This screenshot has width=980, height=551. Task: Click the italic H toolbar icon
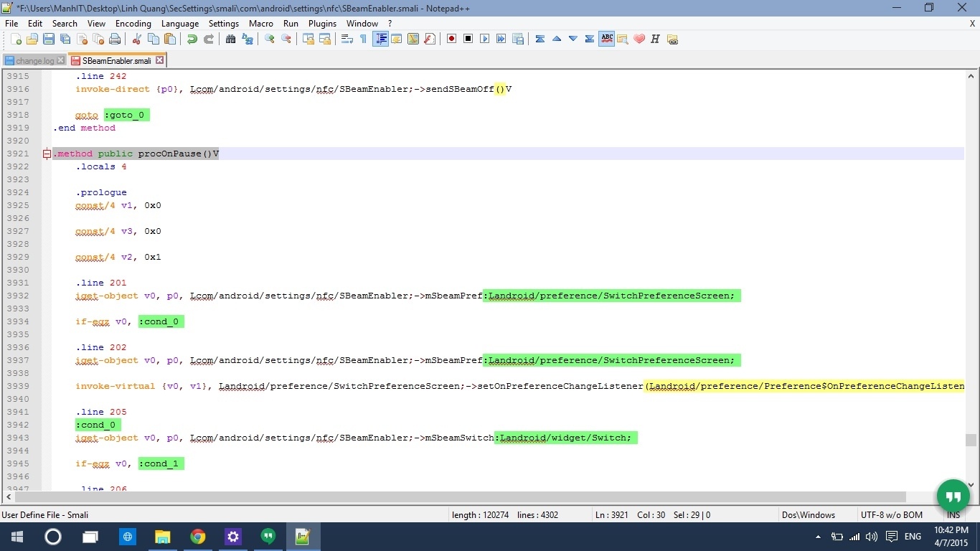click(655, 39)
